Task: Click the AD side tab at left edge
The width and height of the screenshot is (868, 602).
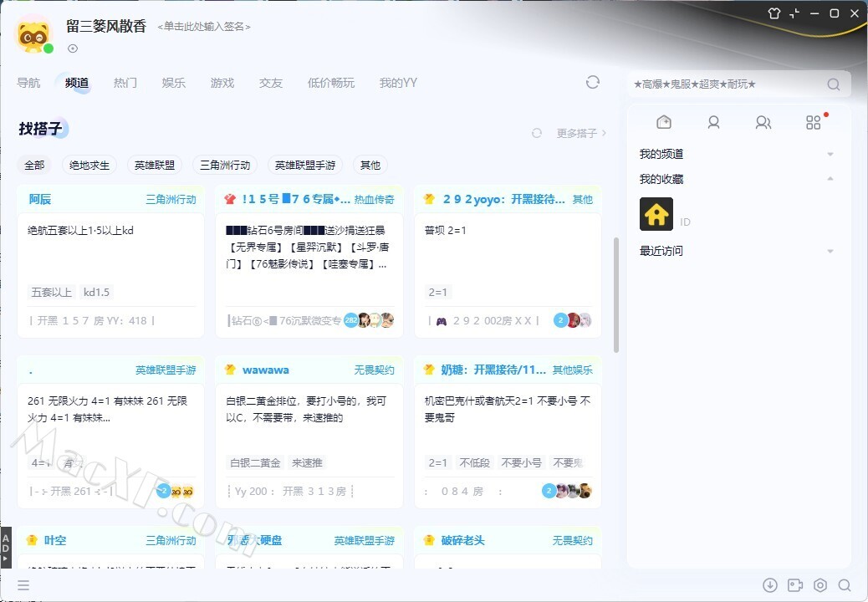Action: pos(6,548)
